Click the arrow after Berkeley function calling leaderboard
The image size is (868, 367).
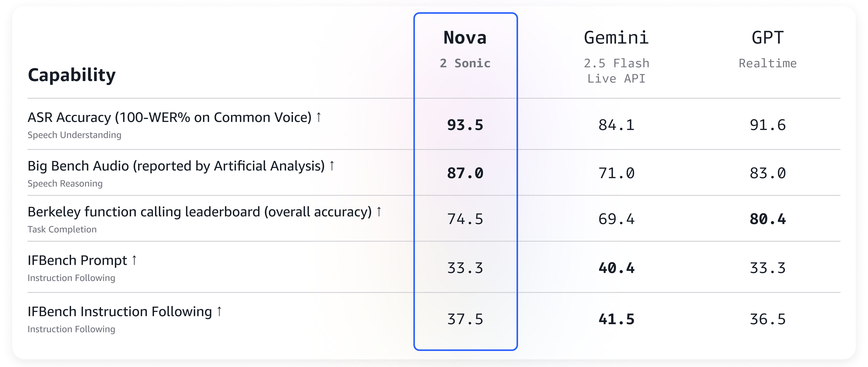click(x=379, y=211)
